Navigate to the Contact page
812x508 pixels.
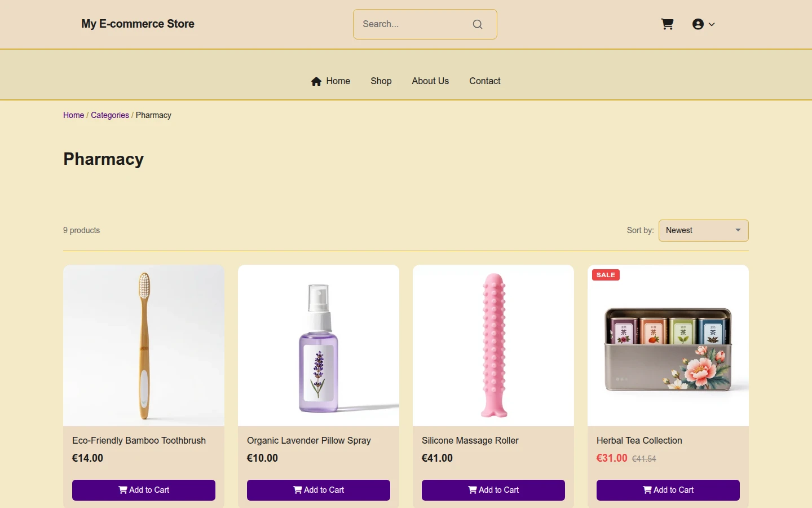coord(485,81)
